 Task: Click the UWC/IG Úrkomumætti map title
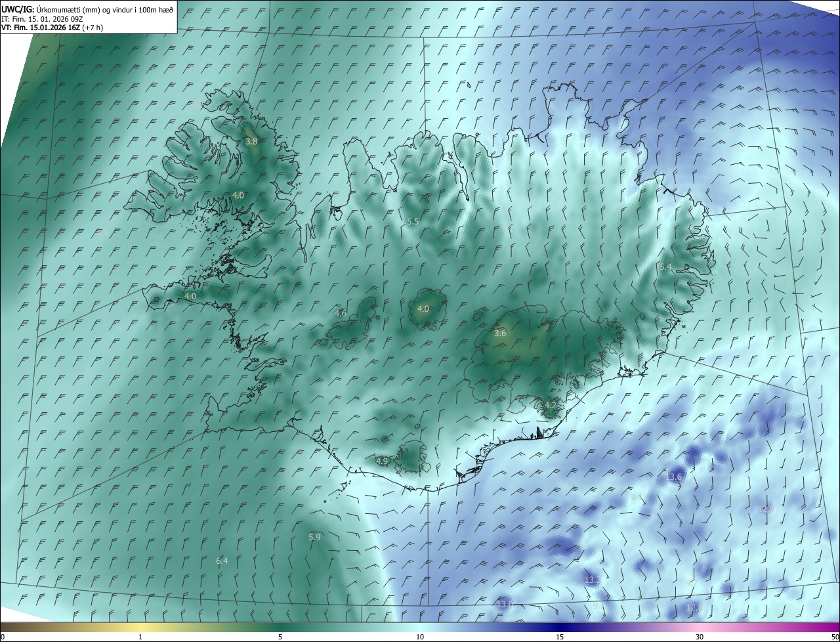point(87,10)
